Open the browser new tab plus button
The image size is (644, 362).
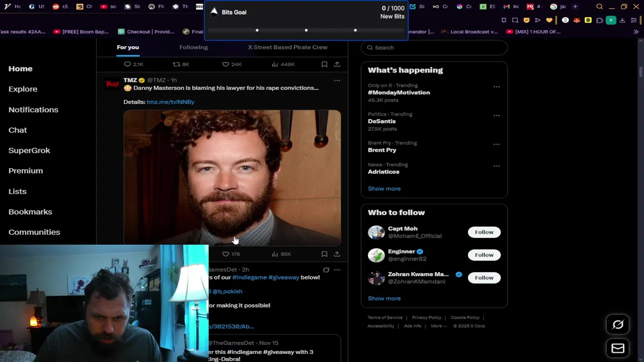tap(575, 7)
